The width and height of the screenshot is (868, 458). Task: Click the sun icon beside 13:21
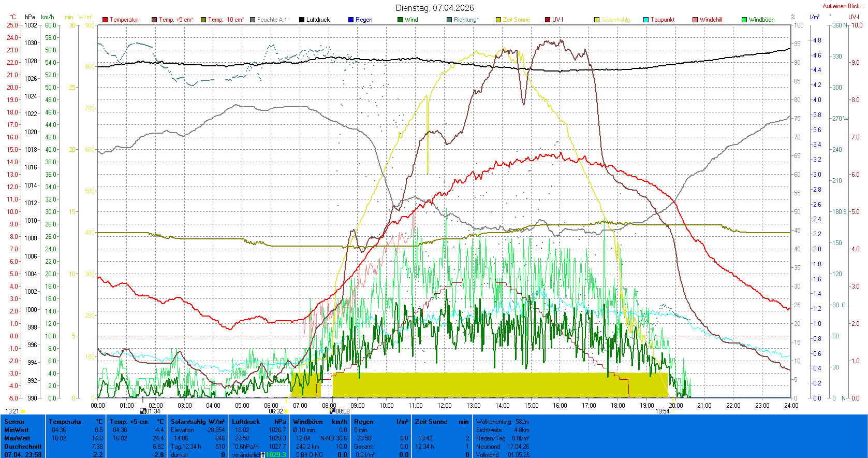coord(23,411)
